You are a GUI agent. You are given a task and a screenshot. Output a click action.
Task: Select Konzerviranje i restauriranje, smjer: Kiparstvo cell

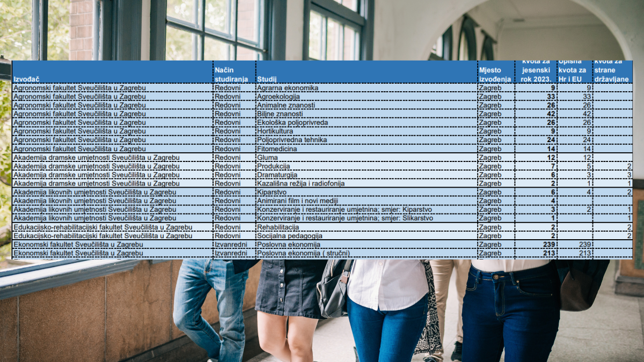click(367, 209)
